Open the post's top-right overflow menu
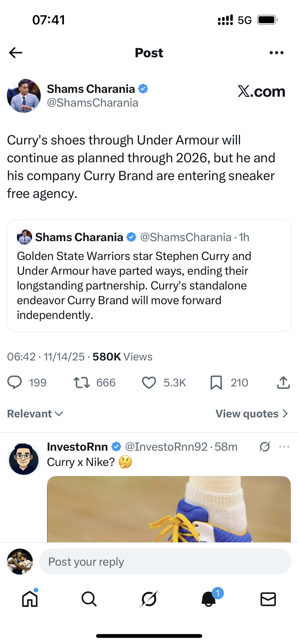298x644 pixels. (276, 52)
